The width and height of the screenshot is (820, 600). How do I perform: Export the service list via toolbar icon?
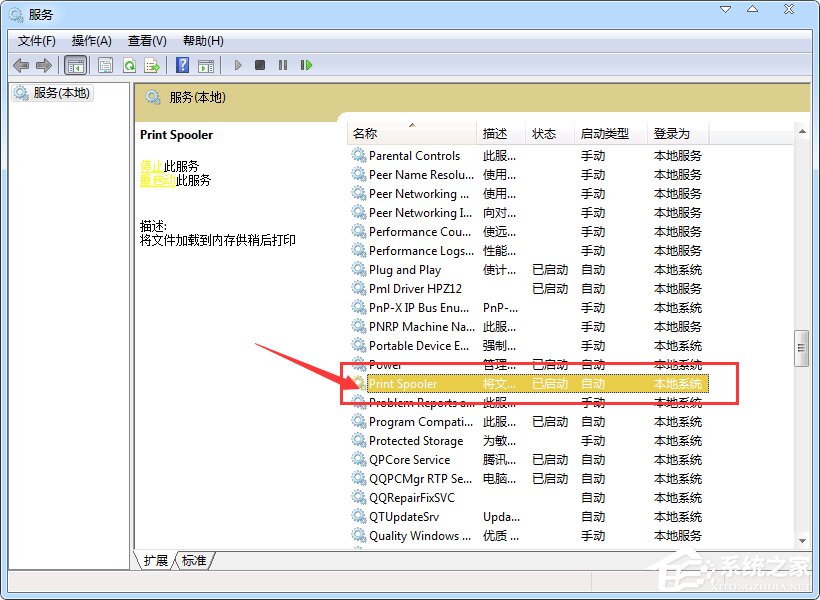[x=152, y=64]
